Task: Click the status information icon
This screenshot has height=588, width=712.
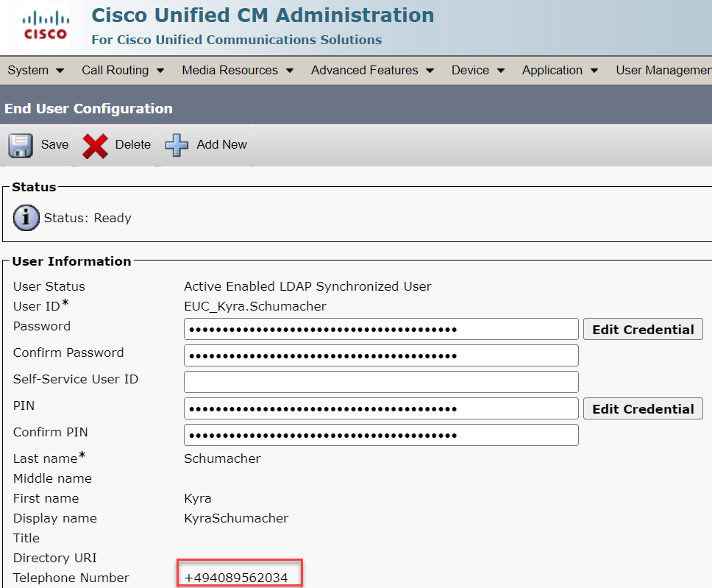Action: point(26,218)
